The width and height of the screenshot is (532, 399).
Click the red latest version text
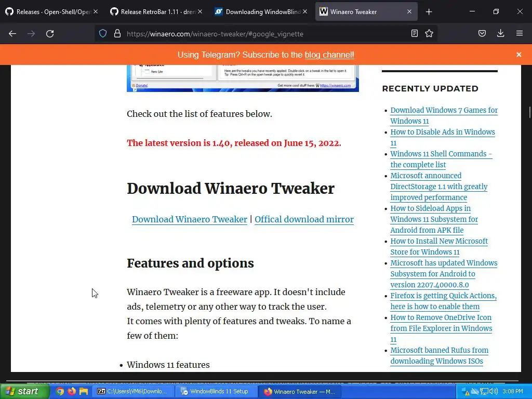[234, 143]
